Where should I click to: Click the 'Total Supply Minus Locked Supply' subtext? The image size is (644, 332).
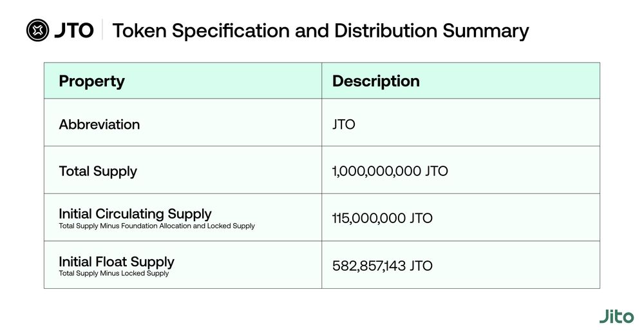(x=114, y=273)
